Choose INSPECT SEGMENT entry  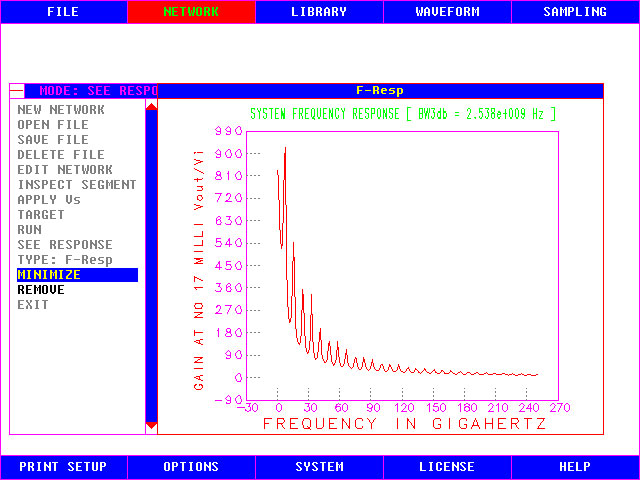point(77,185)
